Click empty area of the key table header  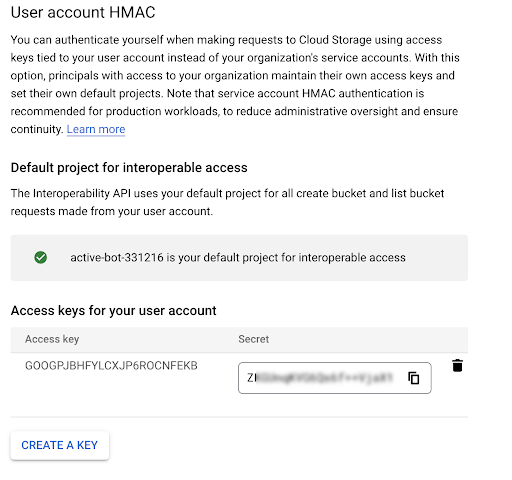coord(367,339)
